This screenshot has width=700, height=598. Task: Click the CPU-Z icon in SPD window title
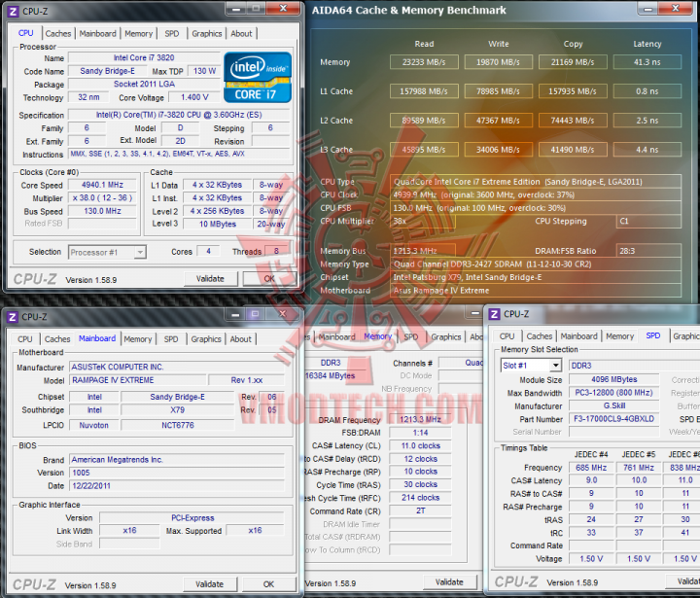point(494,314)
